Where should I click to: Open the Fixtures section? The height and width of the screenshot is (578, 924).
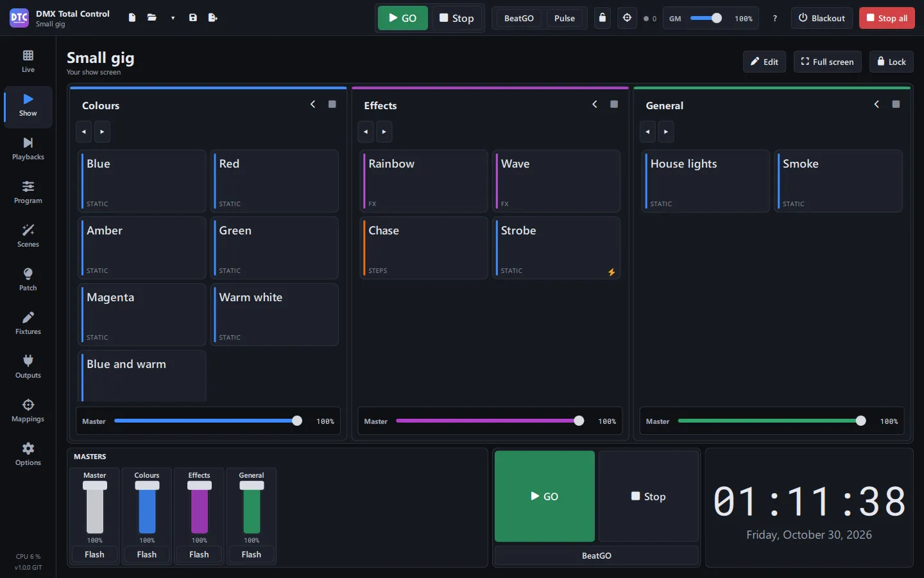coord(28,324)
